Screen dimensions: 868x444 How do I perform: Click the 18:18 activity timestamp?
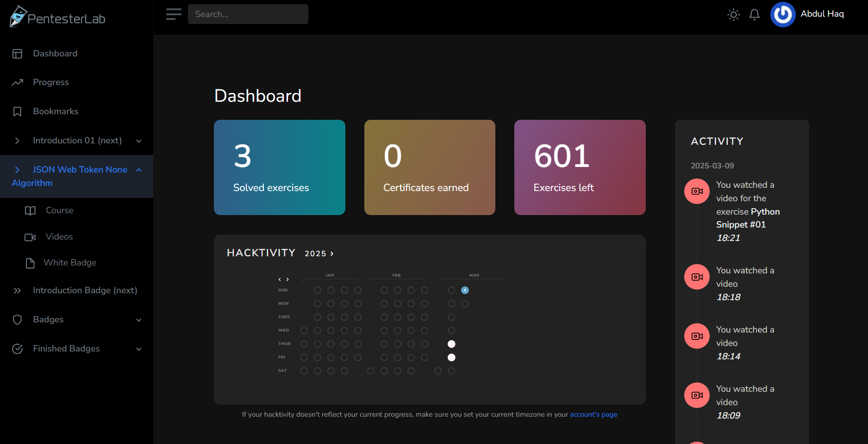tap(729, 297)
